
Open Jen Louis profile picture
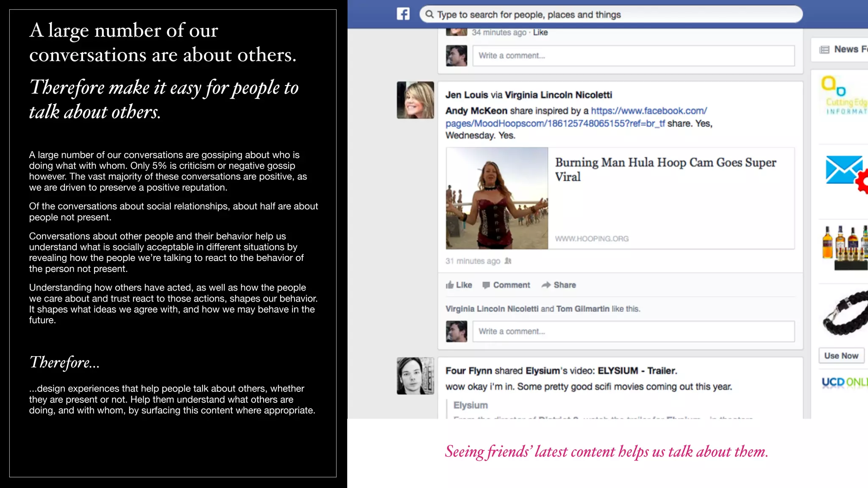pos(415,100)
